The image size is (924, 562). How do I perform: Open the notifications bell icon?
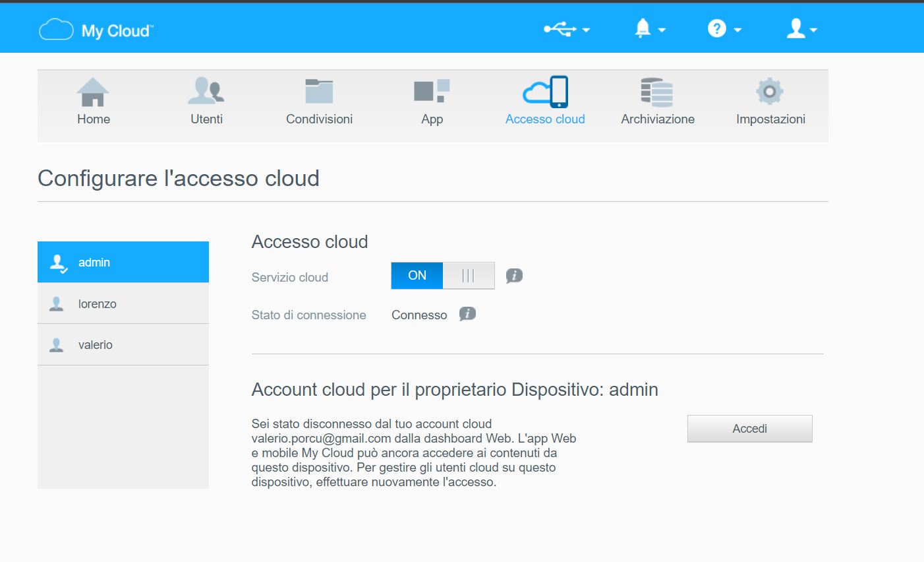643,28
